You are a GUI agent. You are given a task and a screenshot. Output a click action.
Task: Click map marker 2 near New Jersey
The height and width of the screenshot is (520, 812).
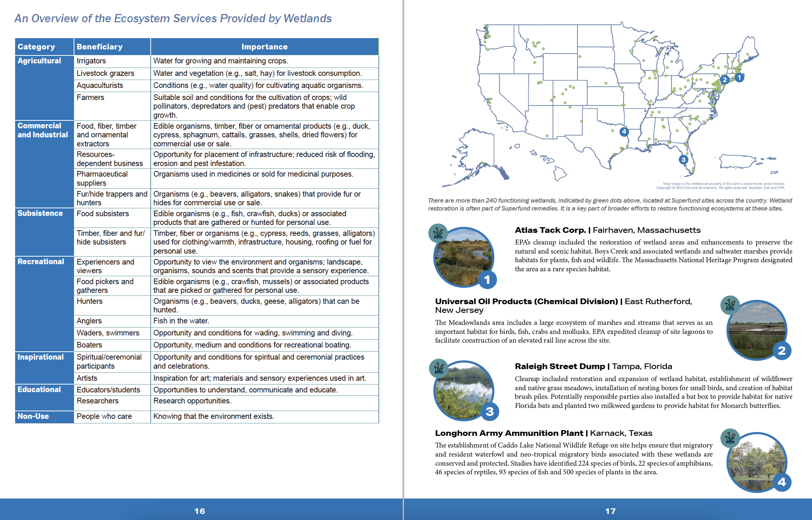[x=724, y=80]
